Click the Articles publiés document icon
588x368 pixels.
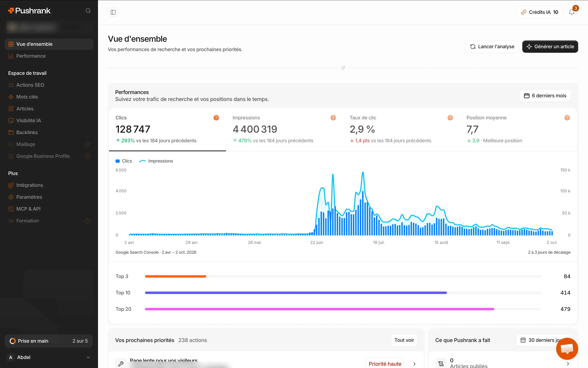441,364
